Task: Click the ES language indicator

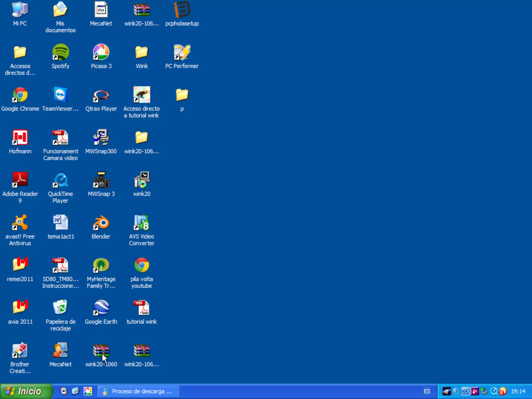Action: [x=427, y=391]
